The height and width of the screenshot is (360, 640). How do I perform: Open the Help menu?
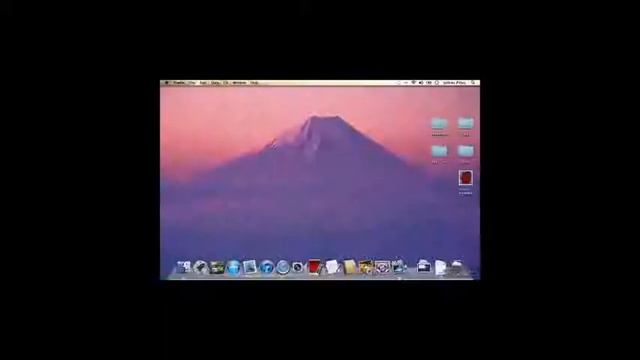254,83
